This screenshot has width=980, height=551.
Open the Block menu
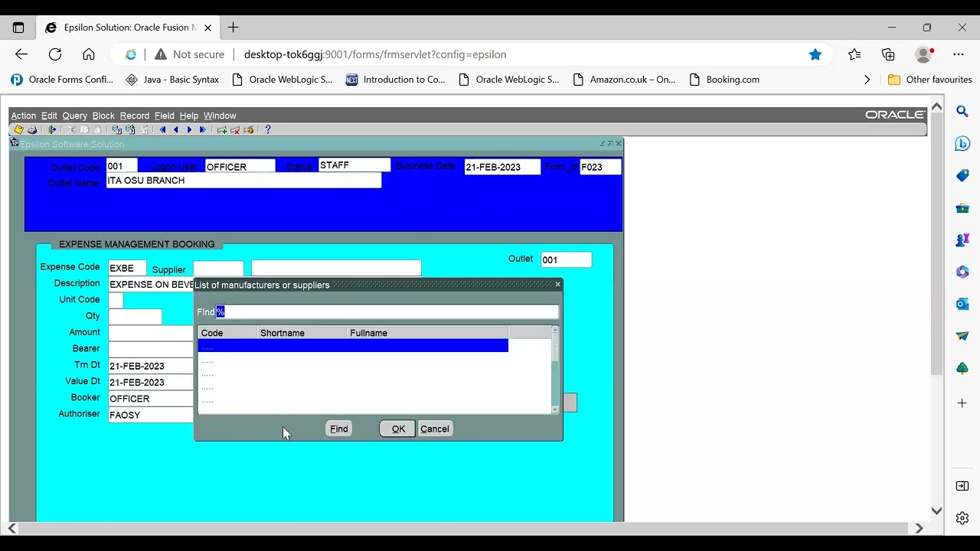[x=103, y=116]
